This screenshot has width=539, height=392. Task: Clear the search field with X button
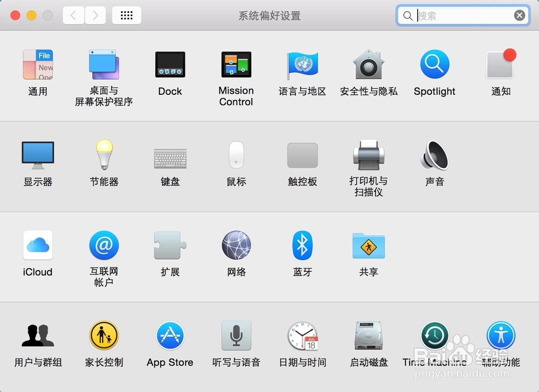(x=520, y=16)
